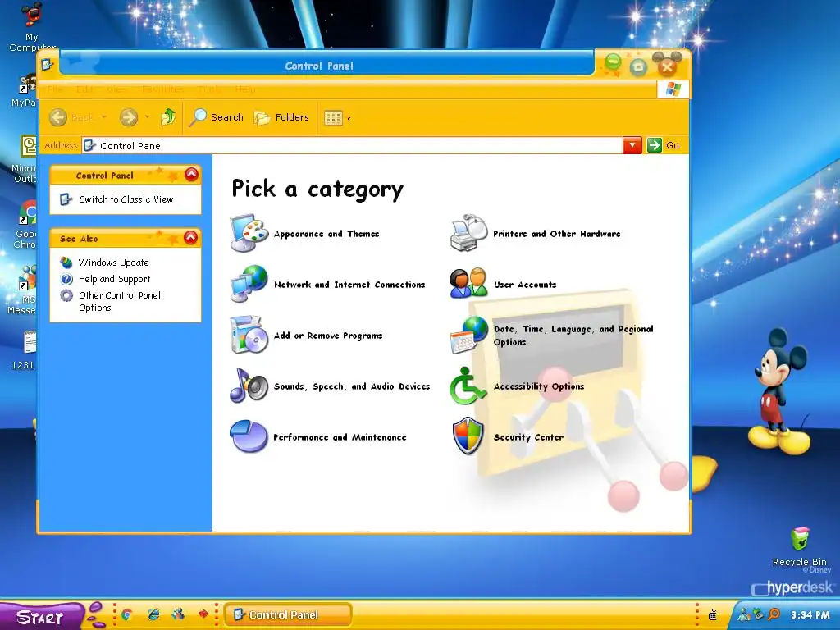
Task: Select the Recycle Bin desktop icon
Action: [x=799, y=547]
